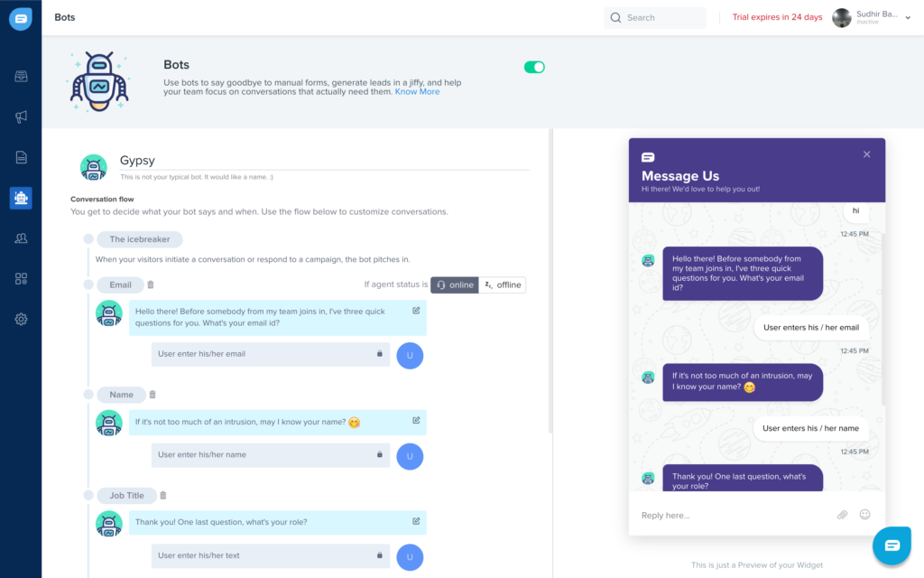Click inside the Search field
This screenshot has height=578, width=924.
[654, 17]
